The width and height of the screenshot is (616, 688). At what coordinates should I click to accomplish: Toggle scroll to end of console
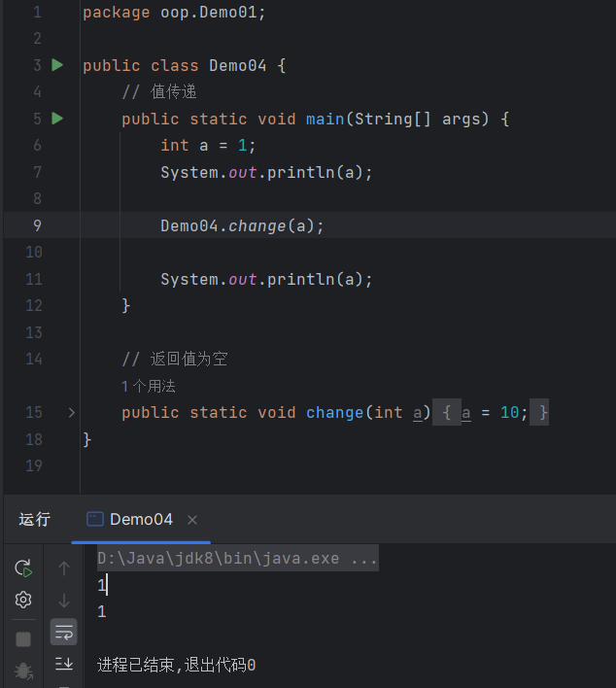(64, 664)
